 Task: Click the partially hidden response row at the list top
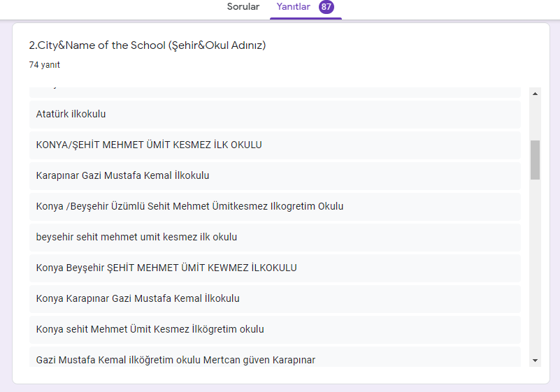[274, 92]
